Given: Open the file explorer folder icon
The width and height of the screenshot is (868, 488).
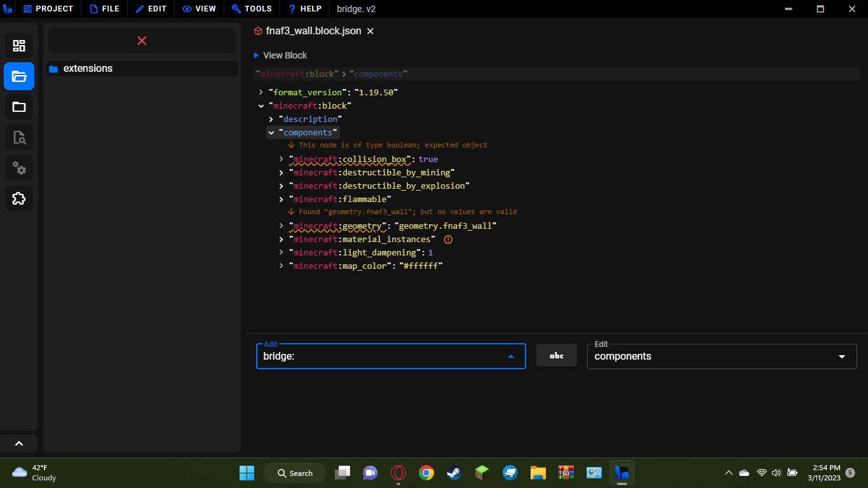Looking at the screenshot, I should 19,107.
